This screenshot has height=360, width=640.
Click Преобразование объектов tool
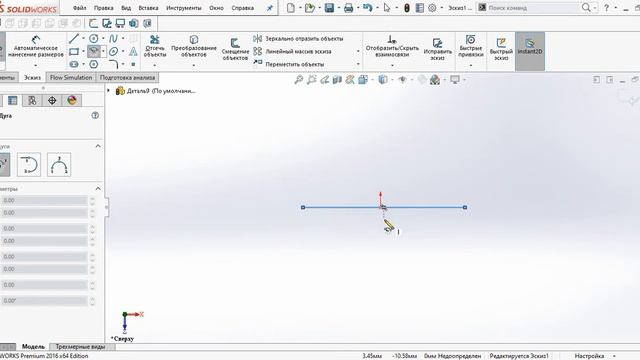click(x=194, y=46)
